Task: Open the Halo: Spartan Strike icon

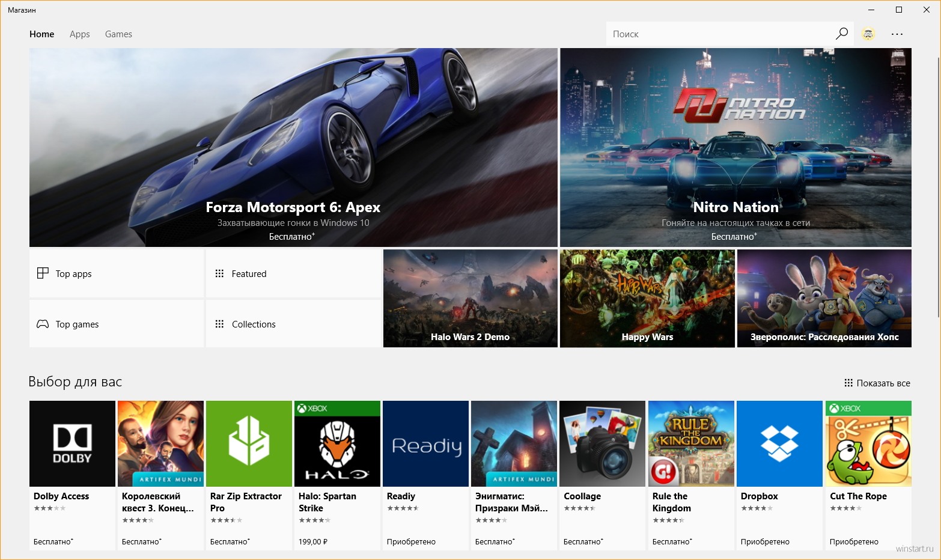Action: click(337, 443)
